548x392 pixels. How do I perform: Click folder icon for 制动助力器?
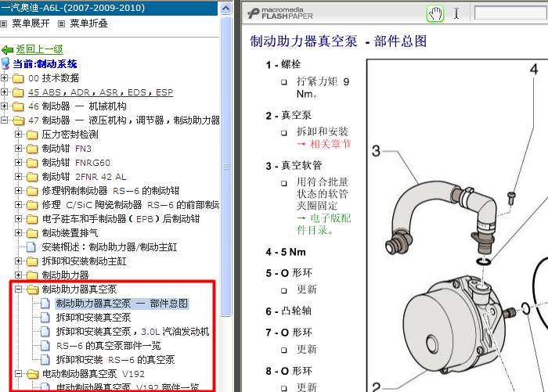[32, 275]
